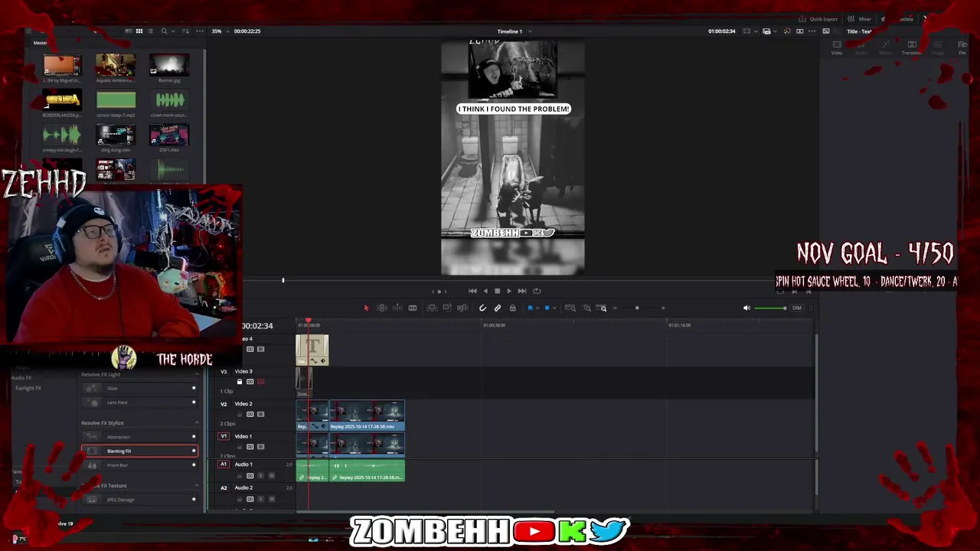This screenshot has height=551, width=980.
Task: Select the arrow Selection Mode tool
Action: pyautogui.click(x=366, y=308)
